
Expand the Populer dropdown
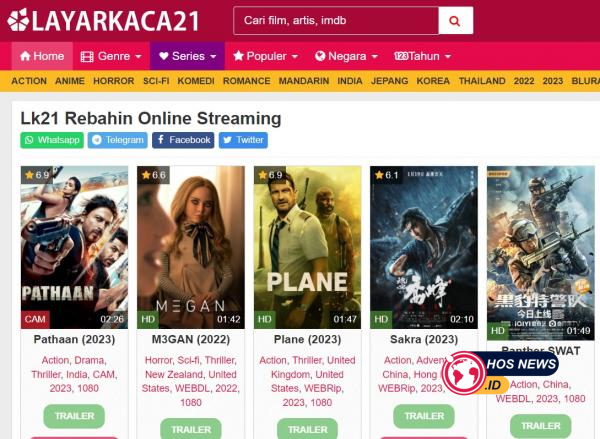[265, 56]
